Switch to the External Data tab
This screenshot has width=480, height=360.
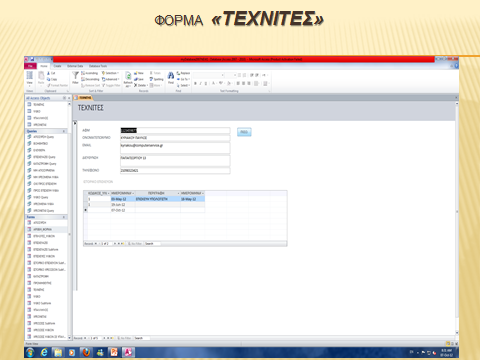[75, 66]
